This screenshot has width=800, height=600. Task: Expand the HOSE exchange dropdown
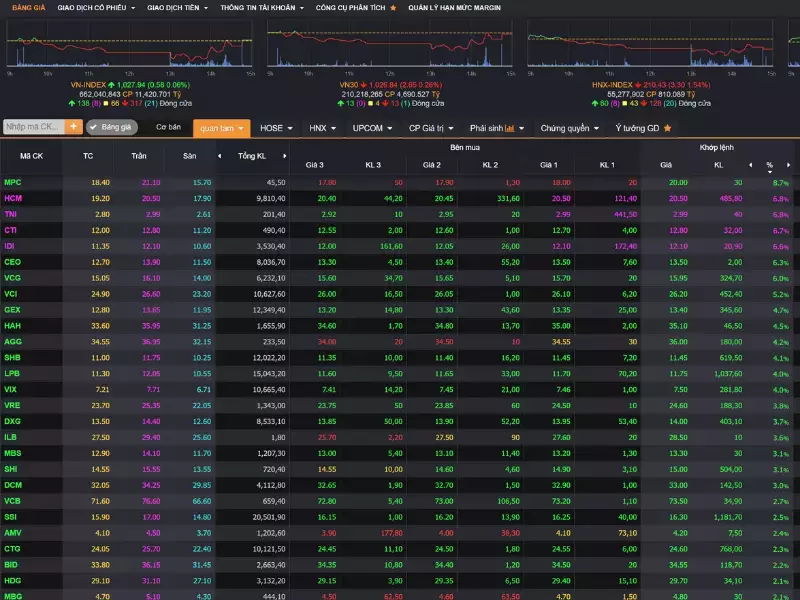pyautogui.click(x=276, y=128)
